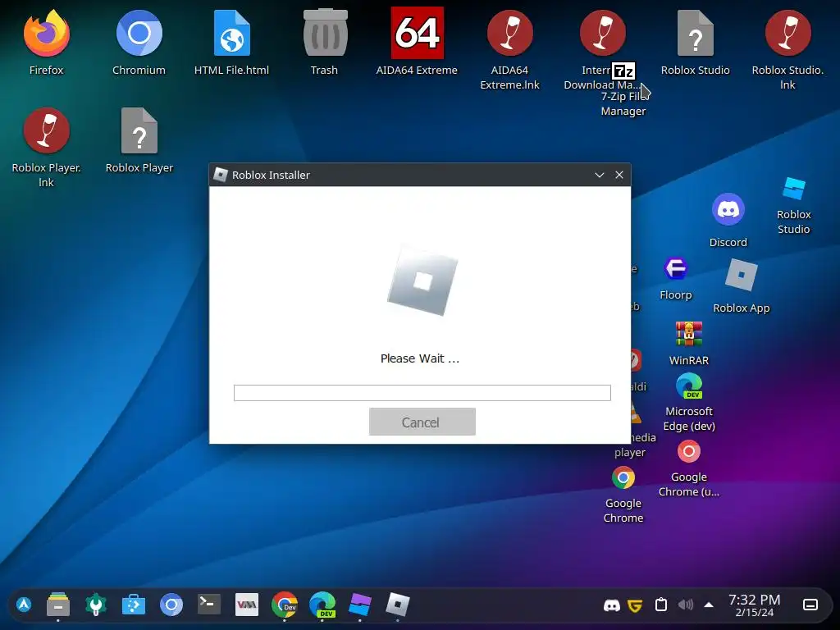This screenshot has width=840, height=630.
Task: Click the Roblox Installer title bar icon
Action: tap(220, 175)
